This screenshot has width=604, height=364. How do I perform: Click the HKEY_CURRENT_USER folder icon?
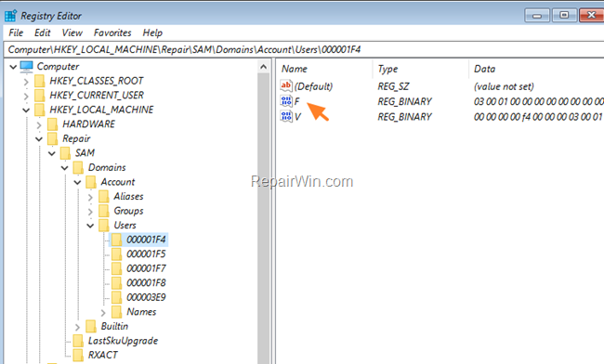39,95
